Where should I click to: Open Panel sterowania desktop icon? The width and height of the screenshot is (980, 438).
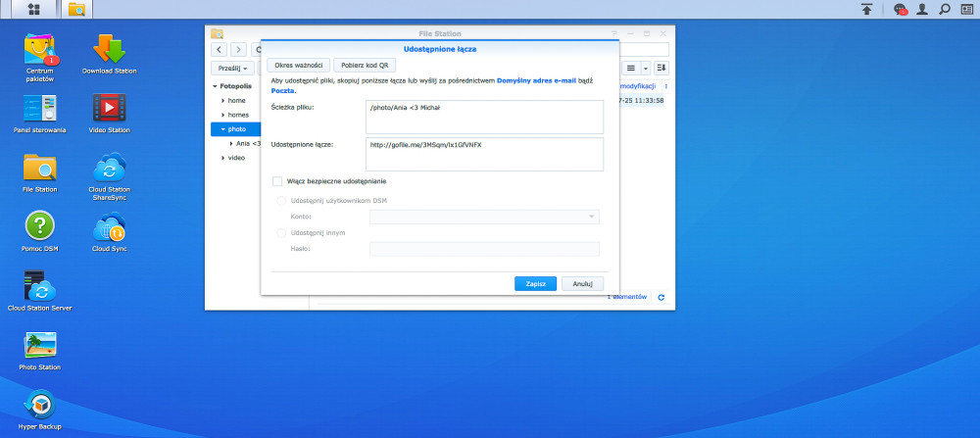(40, 115)
